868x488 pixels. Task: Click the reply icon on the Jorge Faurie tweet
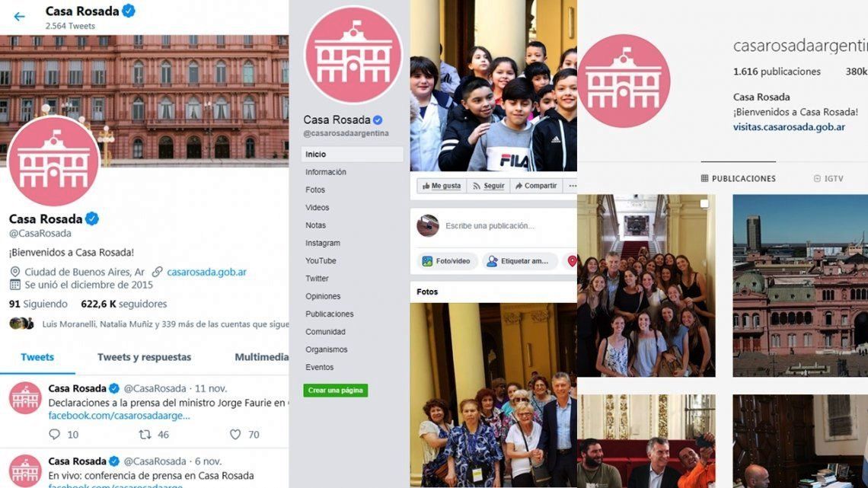click(x=54, y=435)
